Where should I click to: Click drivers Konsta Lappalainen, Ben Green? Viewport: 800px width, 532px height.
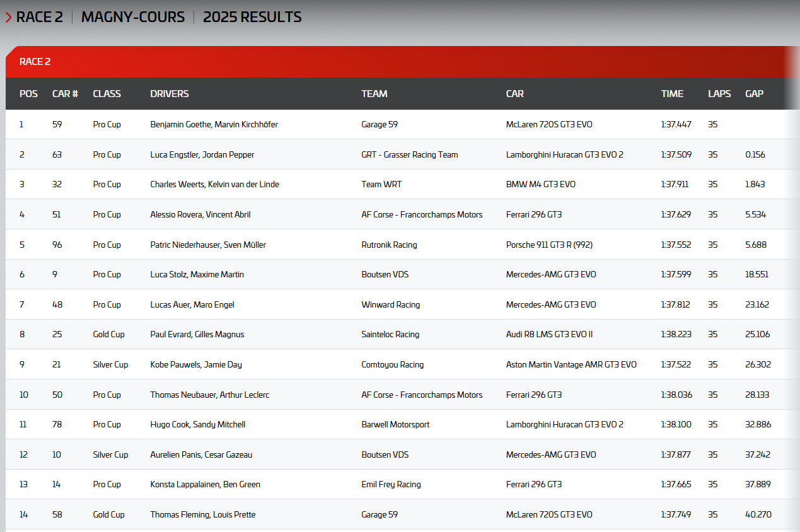click(x=205, y=485)
